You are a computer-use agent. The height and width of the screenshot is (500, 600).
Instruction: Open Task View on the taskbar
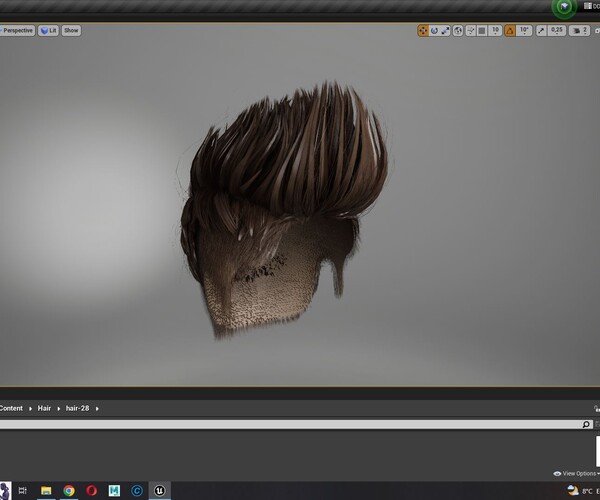pos(23,490)
